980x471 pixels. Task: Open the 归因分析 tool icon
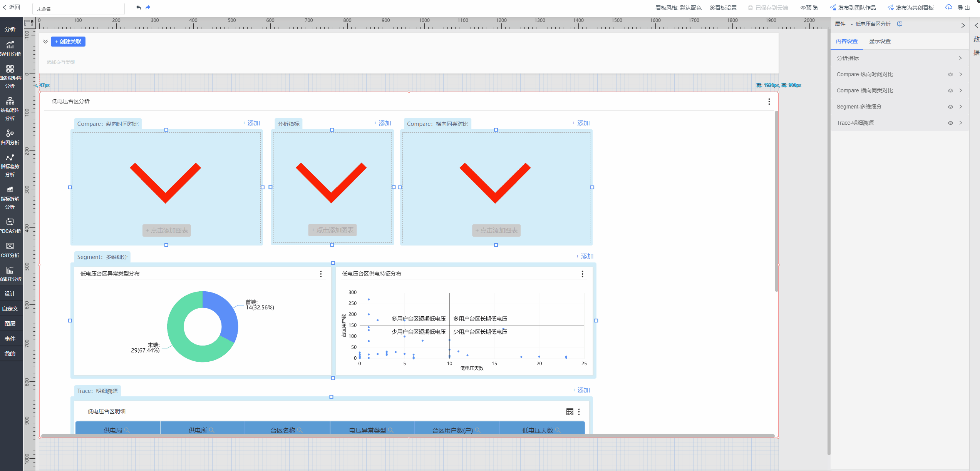point(10,137)
